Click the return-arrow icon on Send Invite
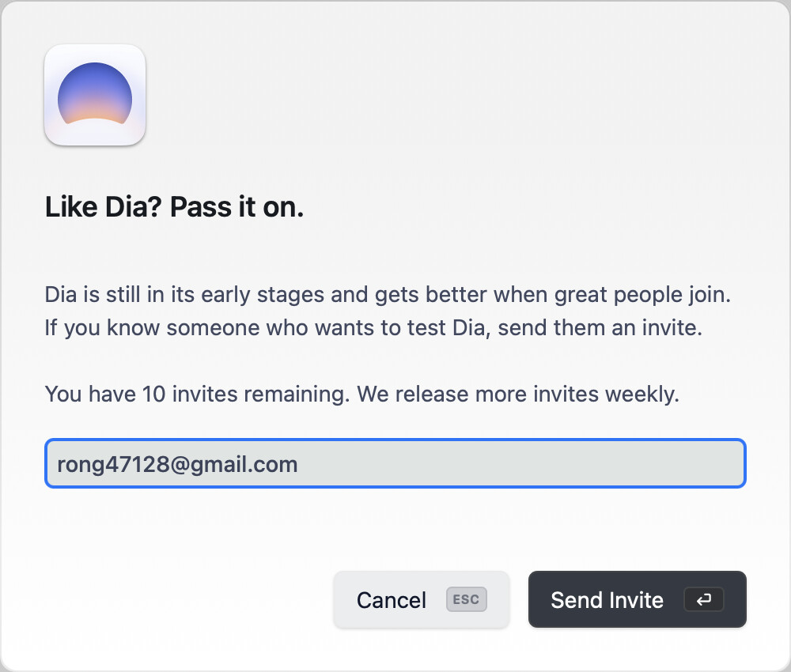Screen dimensions: 791x672 704,599
